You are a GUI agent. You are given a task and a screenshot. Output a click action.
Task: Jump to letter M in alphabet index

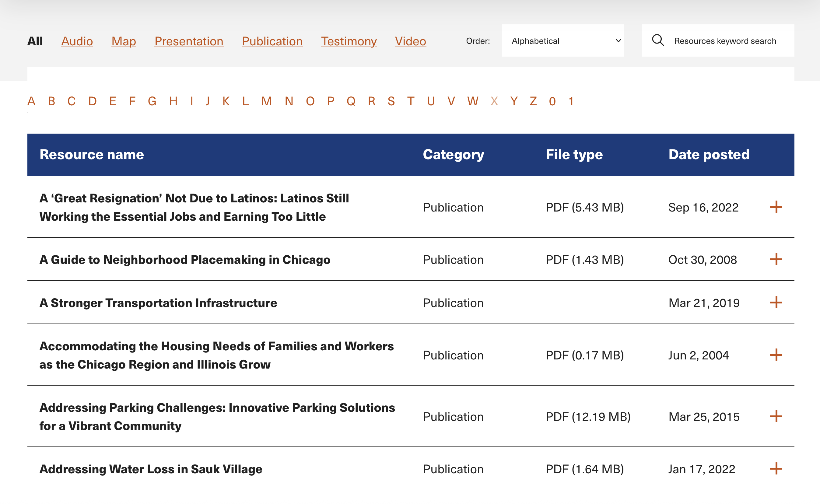coord(266,101)
